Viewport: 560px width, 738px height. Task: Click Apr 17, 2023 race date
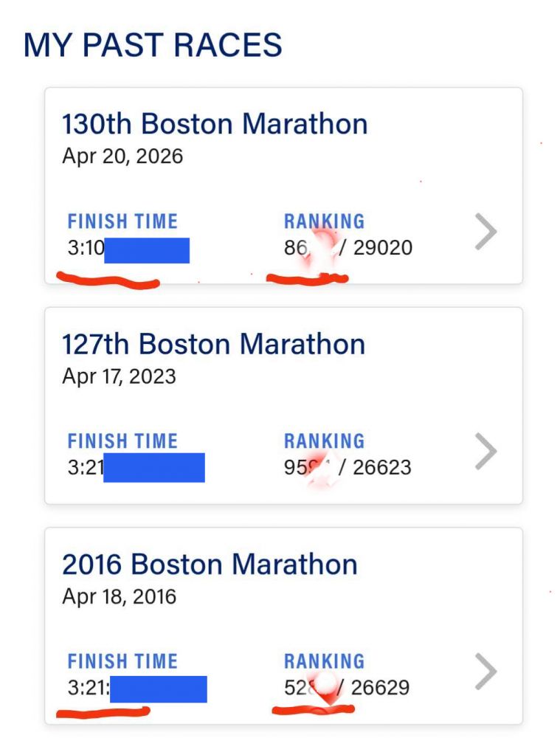(x=119, y=376)
